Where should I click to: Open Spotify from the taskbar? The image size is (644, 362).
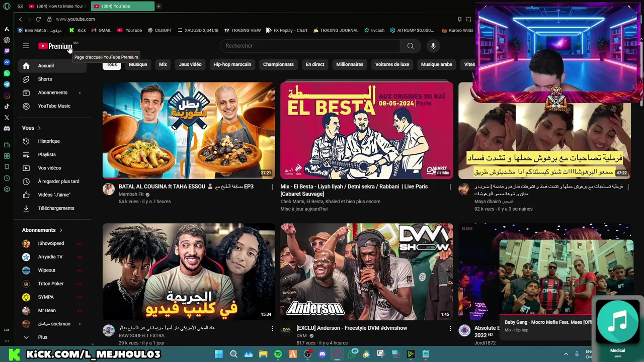tap(278, 354)
